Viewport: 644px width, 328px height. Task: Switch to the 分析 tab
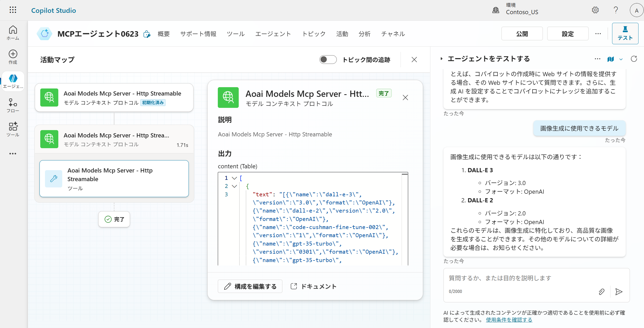pos(364,34)
